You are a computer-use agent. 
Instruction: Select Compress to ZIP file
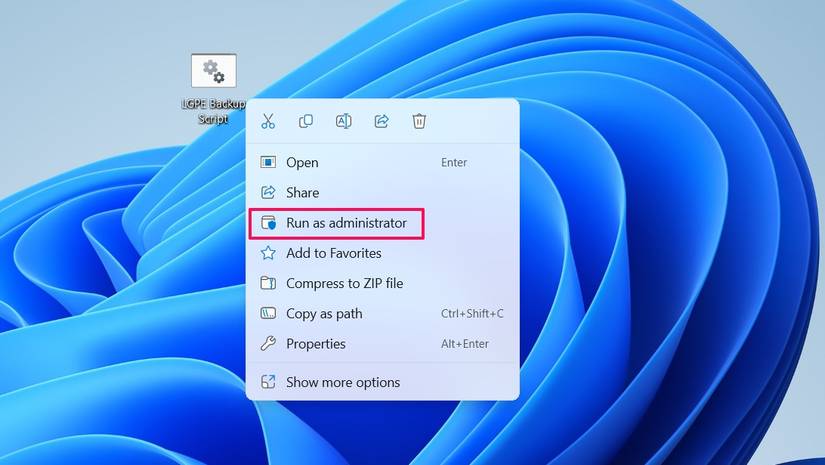point(383,284)
